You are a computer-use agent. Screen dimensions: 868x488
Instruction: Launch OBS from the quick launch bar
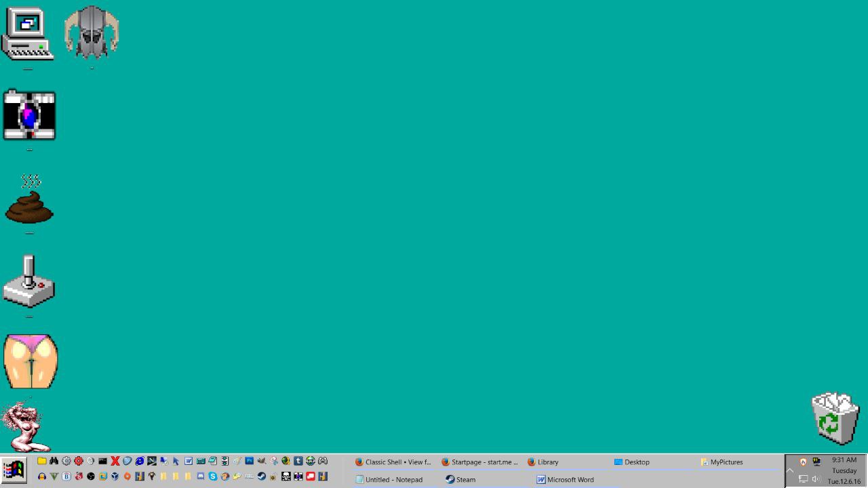point(91,476)
